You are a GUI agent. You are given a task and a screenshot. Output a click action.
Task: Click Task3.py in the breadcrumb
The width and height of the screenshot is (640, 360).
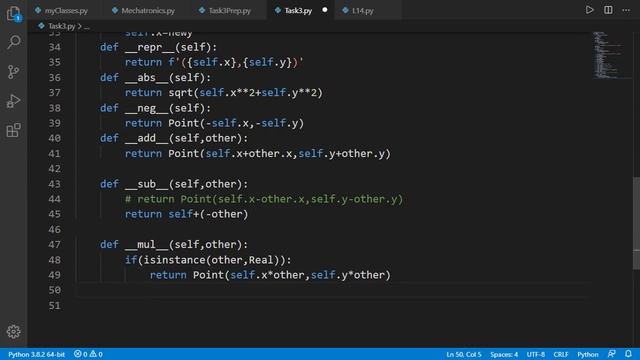pyautogui.click(x=61, y=26)
